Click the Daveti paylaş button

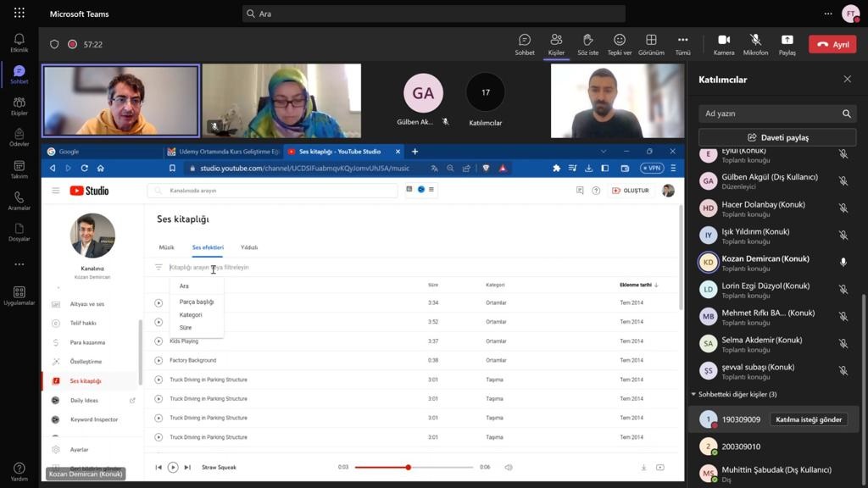pos(777,137)
